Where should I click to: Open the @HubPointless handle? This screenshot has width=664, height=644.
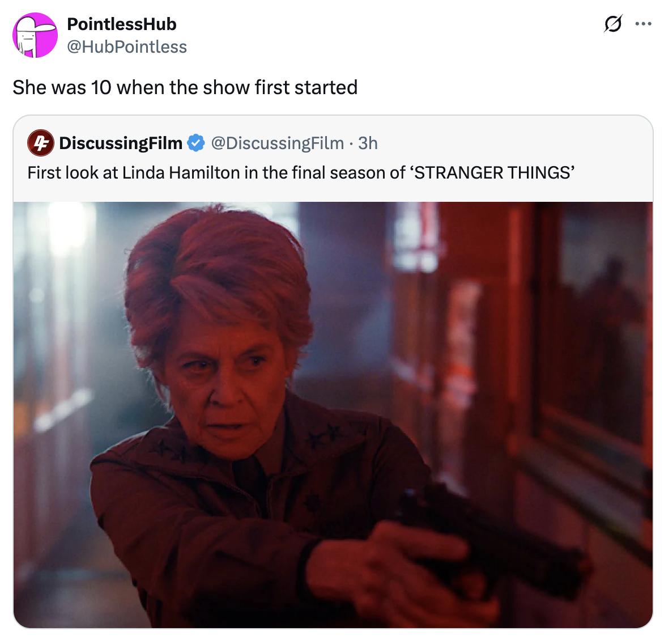[x=127, y=47]
